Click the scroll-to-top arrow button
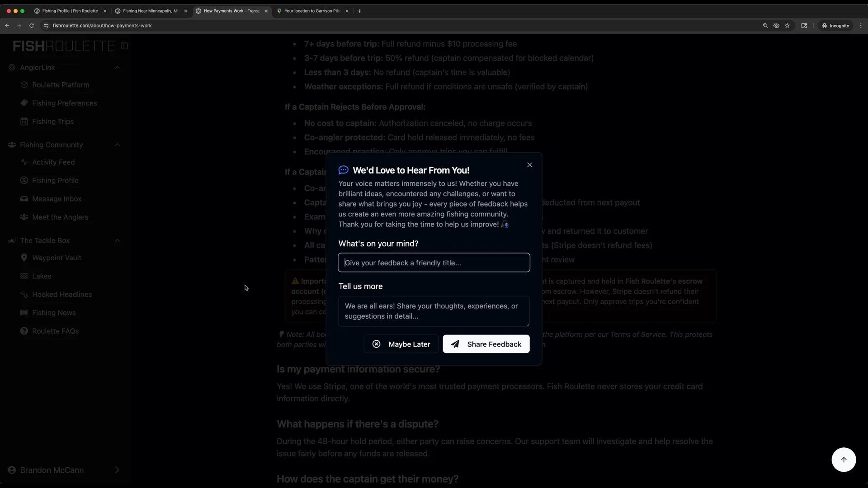 click(x=844, y=459)
